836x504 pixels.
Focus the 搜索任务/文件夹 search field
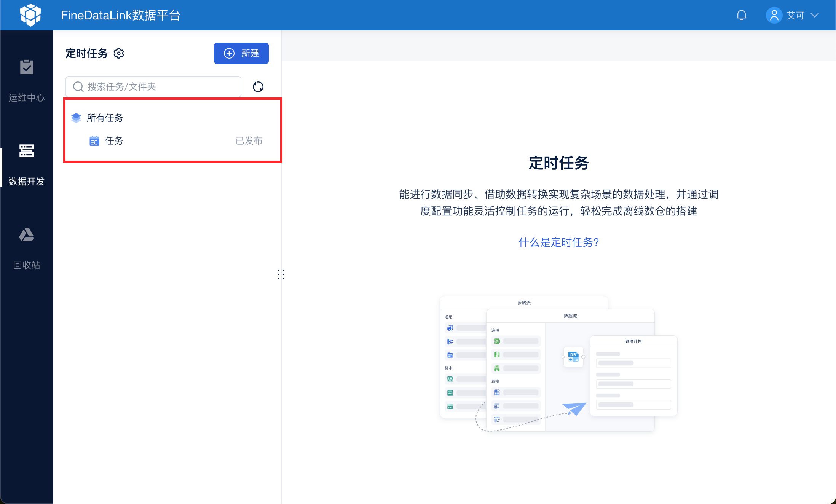(x=160, y=87)
